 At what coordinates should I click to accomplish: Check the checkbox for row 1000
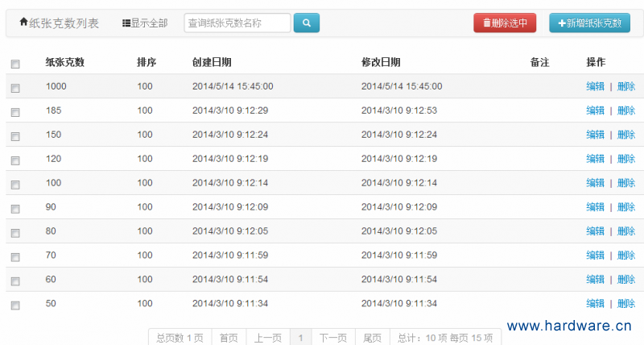pos(15,88)
